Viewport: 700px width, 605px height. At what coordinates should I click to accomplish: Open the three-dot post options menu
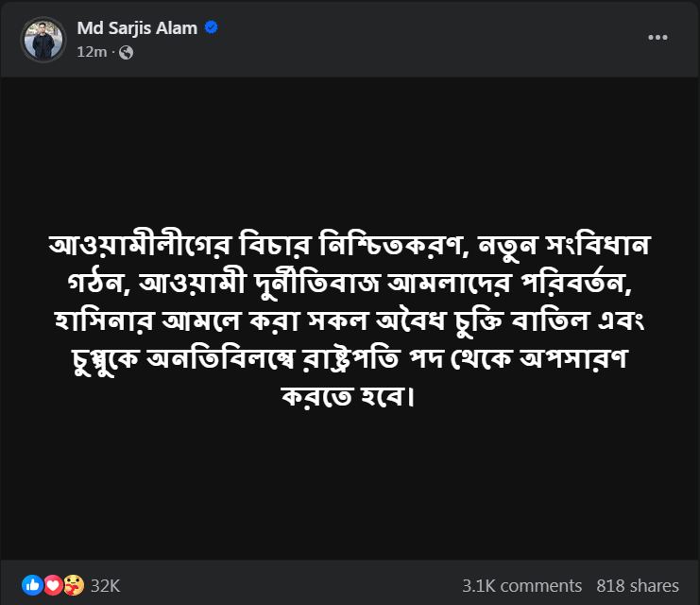(x=657, y=38)
